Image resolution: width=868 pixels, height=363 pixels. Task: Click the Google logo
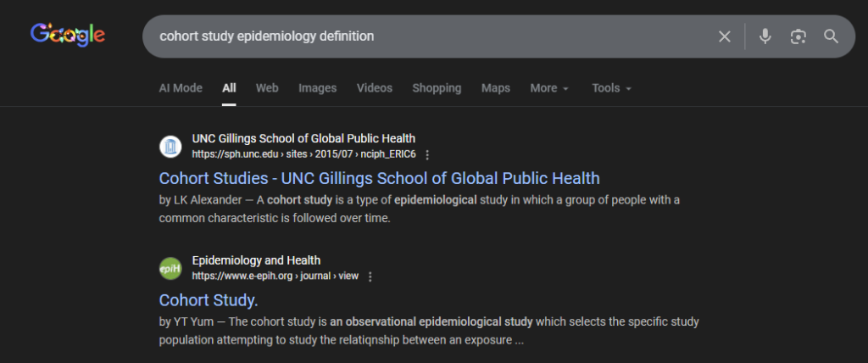pyautogui.click(x=68, y=35)
